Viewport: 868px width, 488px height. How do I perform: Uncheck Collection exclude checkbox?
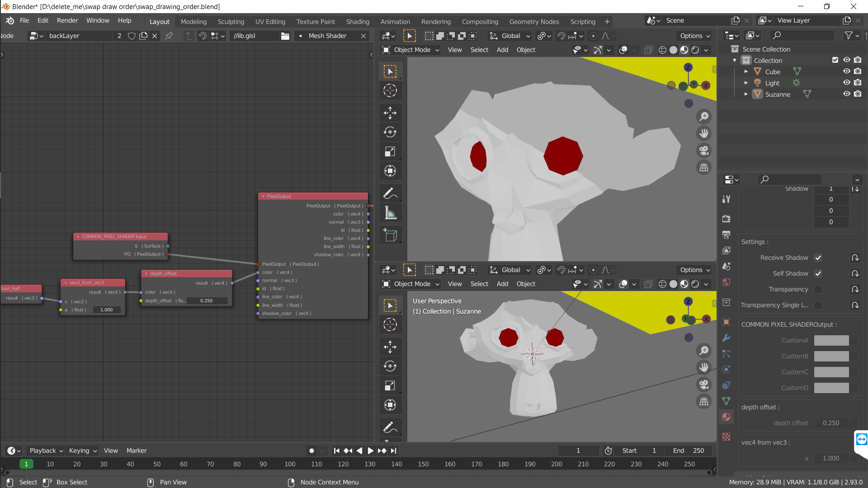(835, 60)
